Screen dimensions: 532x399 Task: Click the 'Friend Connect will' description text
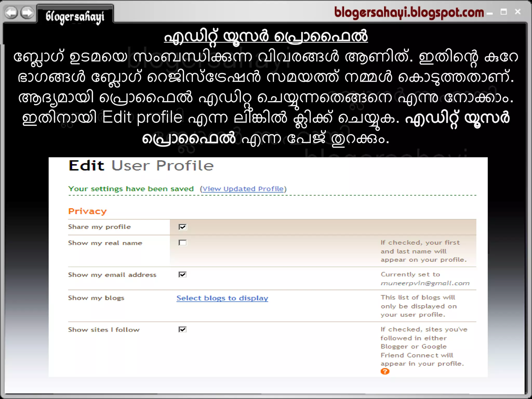click(x=417, y=355)
